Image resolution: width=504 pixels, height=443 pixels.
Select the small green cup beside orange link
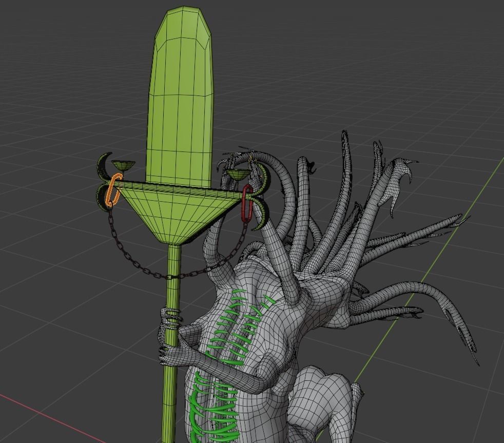(x=123, y=165)
